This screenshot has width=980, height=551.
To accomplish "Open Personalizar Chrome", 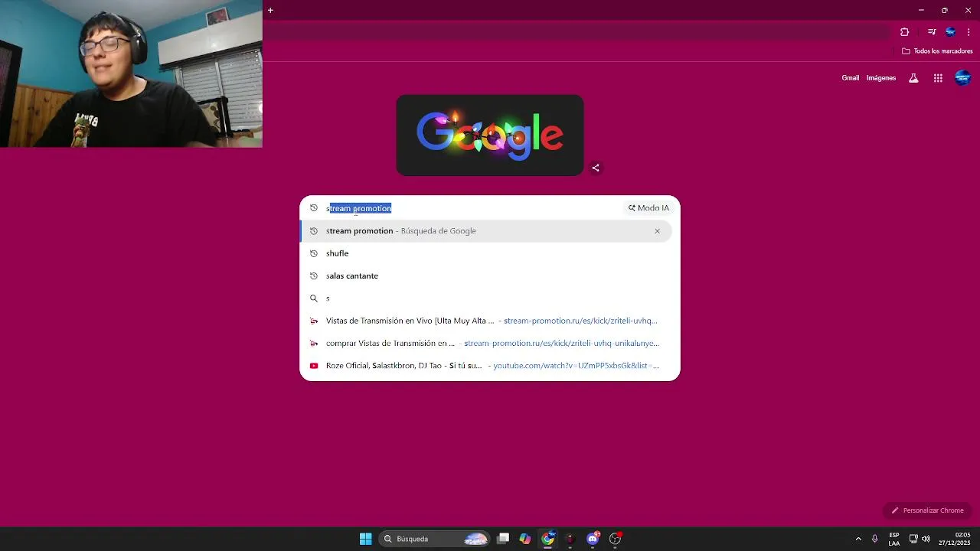I will pos(927,510).
